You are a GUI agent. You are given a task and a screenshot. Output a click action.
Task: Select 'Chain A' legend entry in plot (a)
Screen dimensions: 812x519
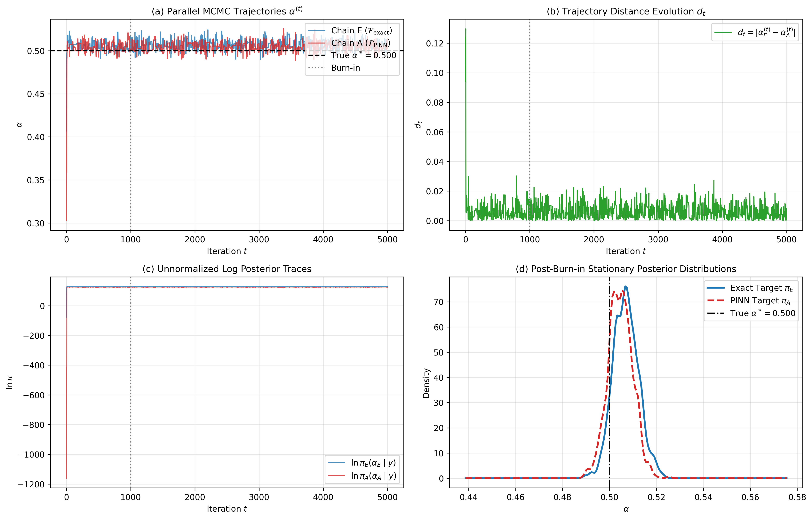pos(349,43)
